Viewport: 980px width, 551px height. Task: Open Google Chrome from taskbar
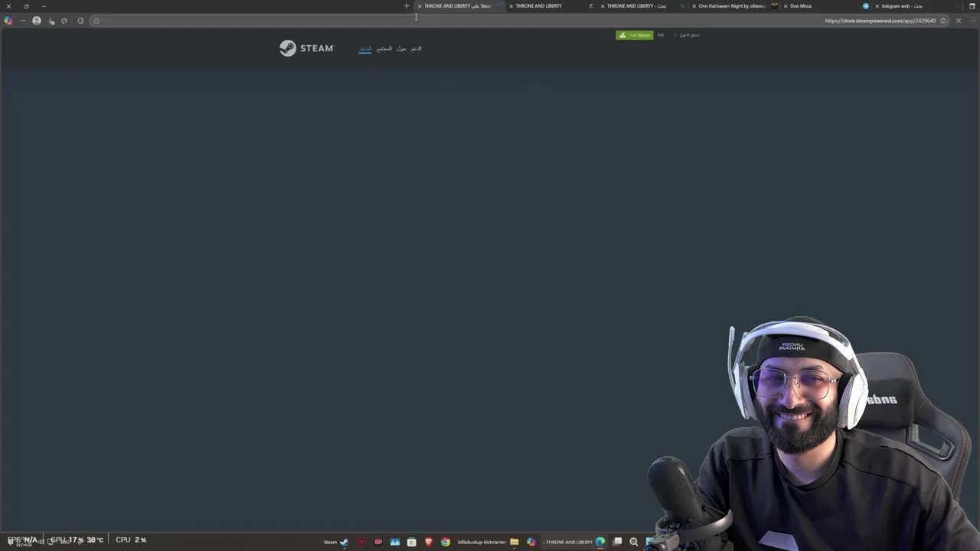point(446,542)
